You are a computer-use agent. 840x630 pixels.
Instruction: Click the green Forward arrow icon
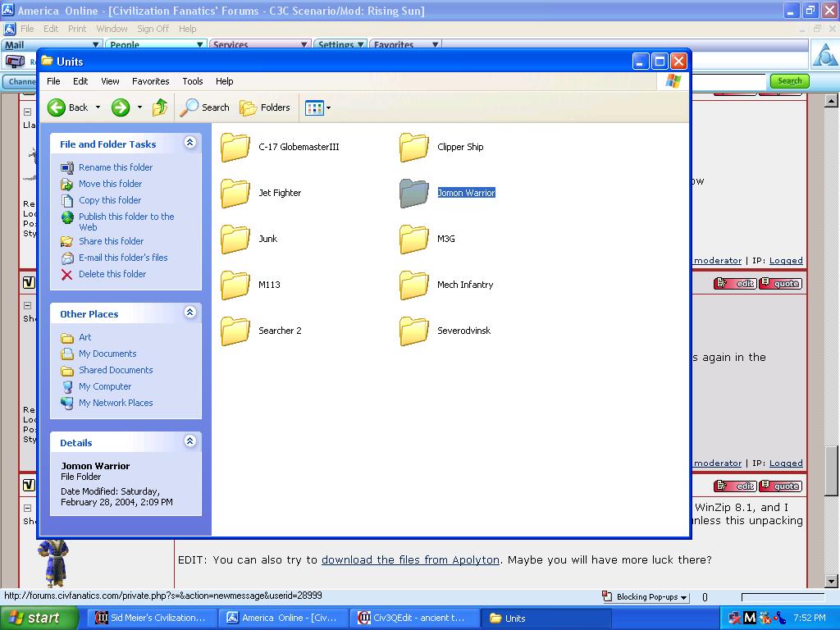pos(121,107)
